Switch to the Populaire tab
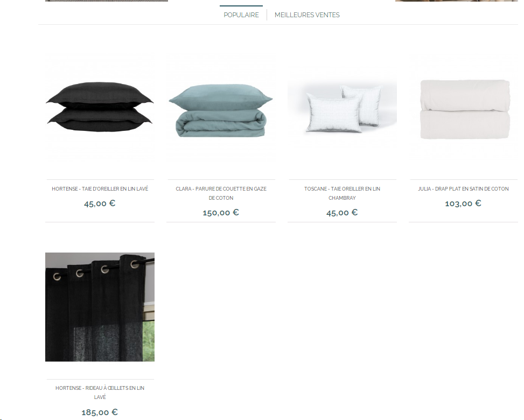 [x=241, y=15]
